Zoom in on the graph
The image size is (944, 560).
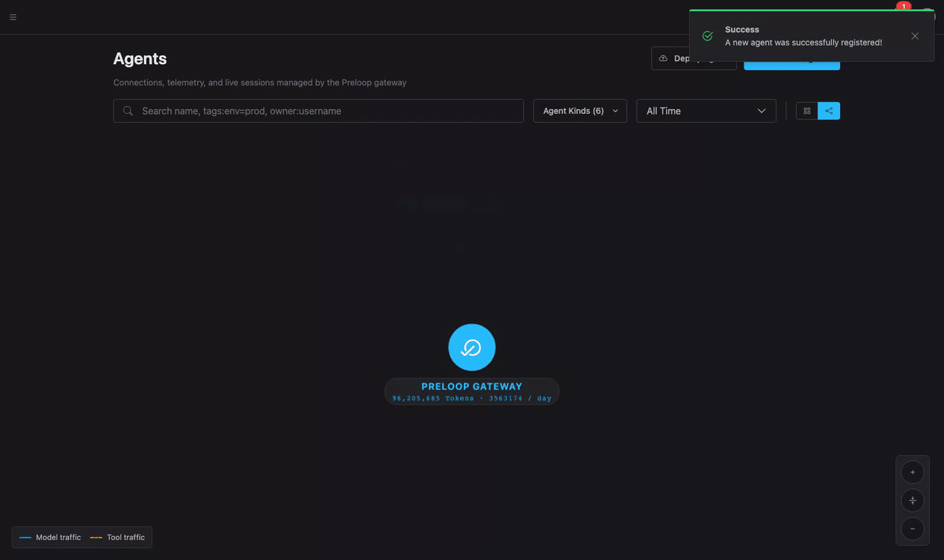[912, 472]
